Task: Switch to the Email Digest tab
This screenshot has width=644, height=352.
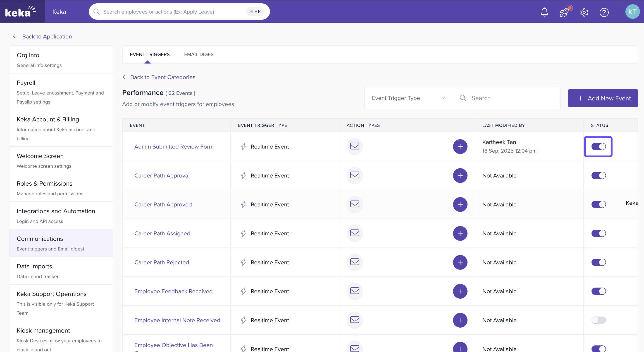Action: coord(200,54)
